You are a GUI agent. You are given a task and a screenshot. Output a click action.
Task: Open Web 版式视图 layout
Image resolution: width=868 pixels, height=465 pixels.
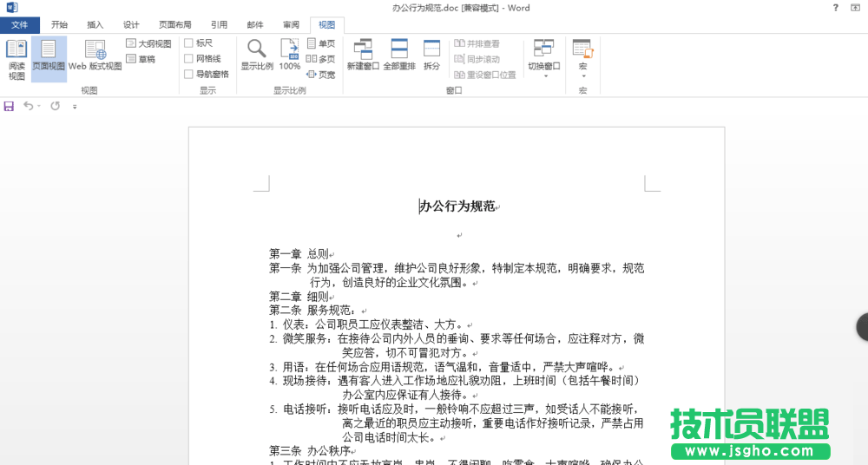coord(95,57)
